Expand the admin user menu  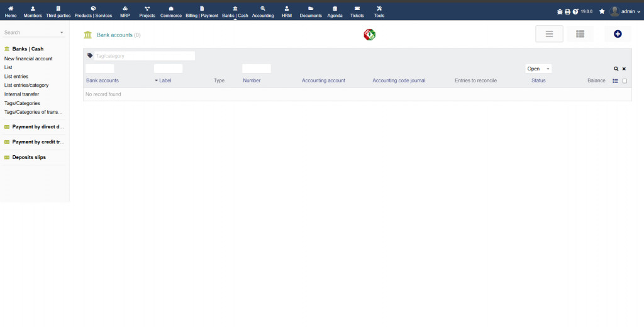pyautogui.click(x=625, y=11)
